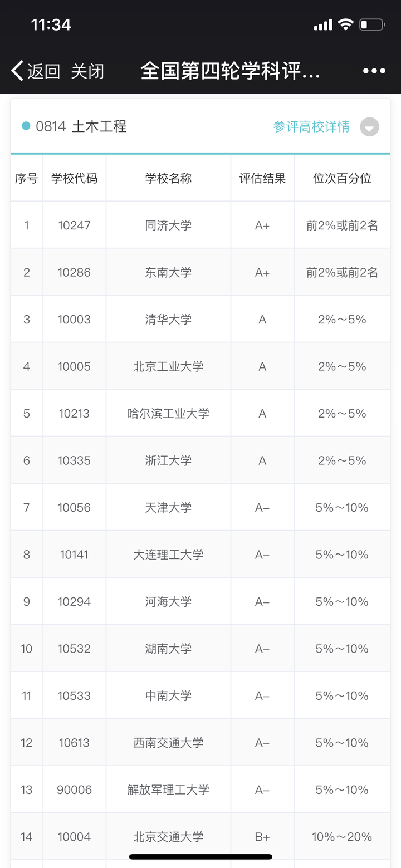Viewport: 401px width, 868px height.
Task: Tap the home indicator bar at bottom
Action: tap(200, 856)
